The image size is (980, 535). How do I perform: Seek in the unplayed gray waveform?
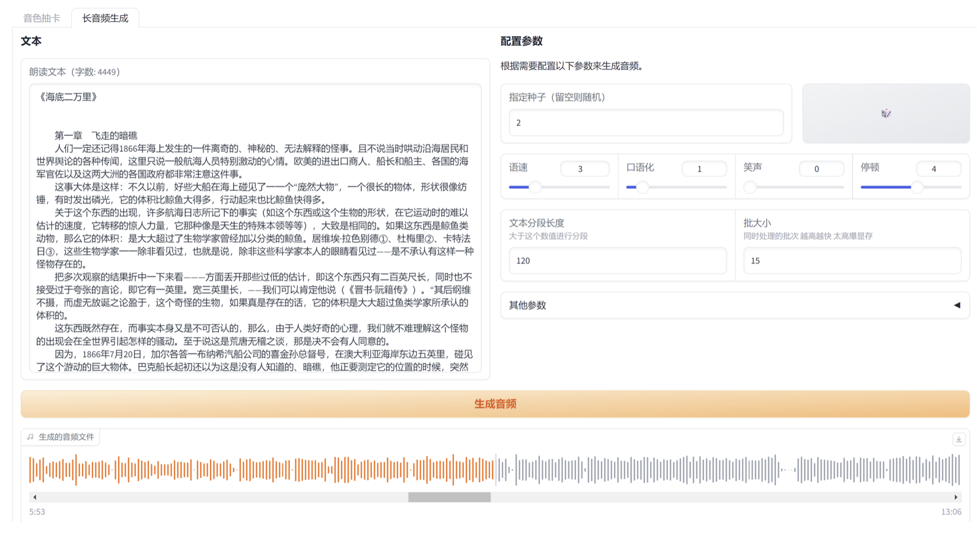point(728,470)
